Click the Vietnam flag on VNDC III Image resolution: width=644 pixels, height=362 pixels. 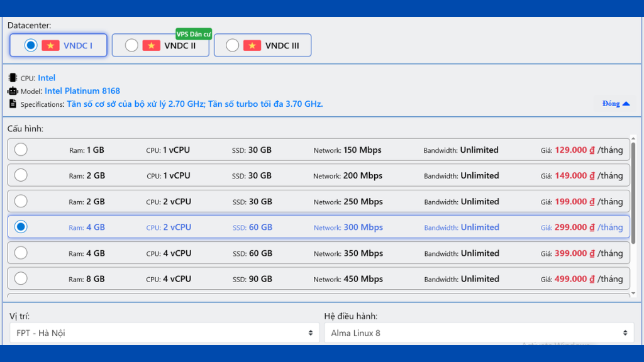click(x=252, y=45)
